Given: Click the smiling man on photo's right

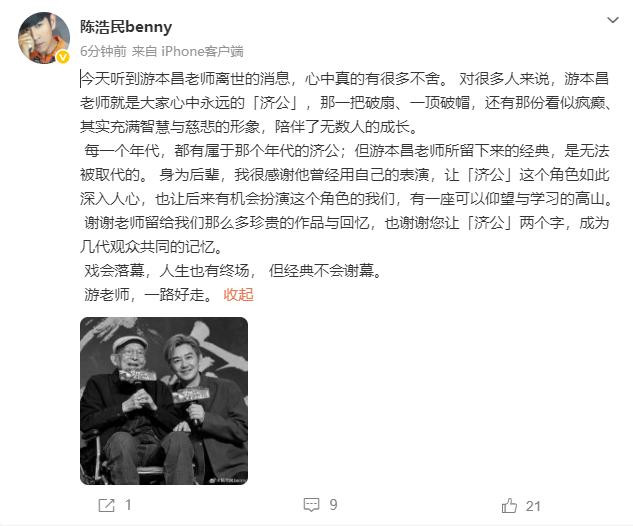Looking at the screenshot, I should 202,408.
